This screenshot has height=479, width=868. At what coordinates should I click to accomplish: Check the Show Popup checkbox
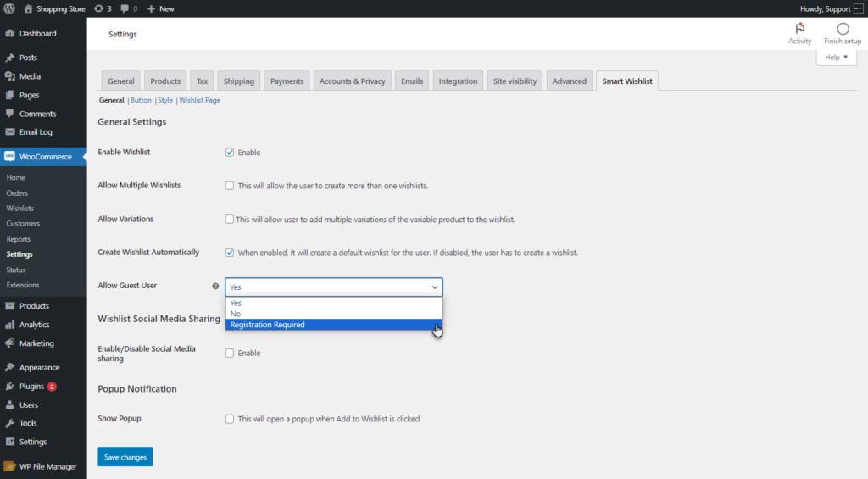(x=229, y=419)
